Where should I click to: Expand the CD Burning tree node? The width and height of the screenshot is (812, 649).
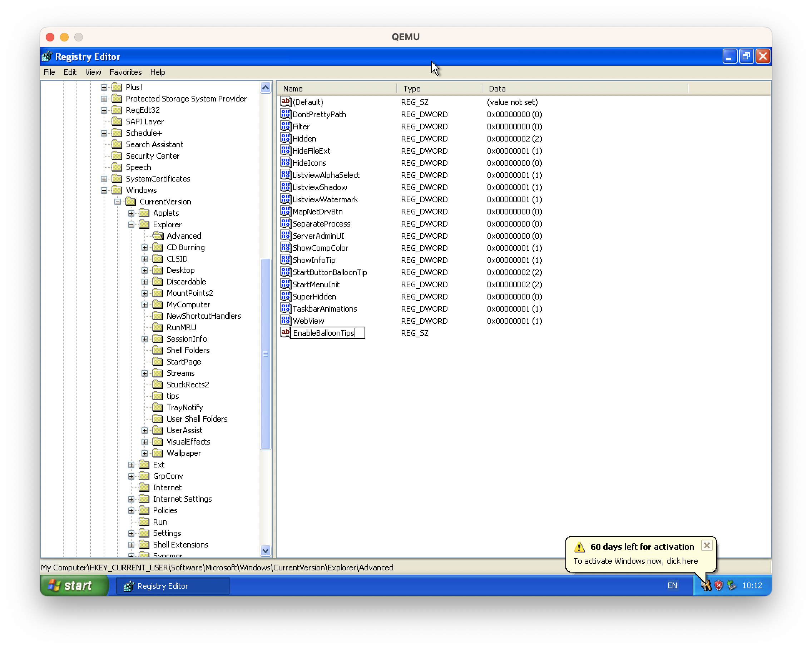point(145,247)
